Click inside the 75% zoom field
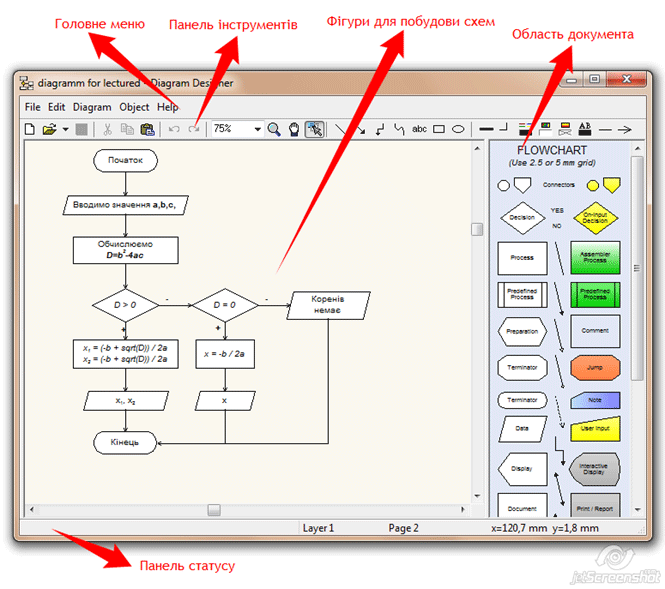The height and width of the screenshot is (589, 665). coord(232,128)
